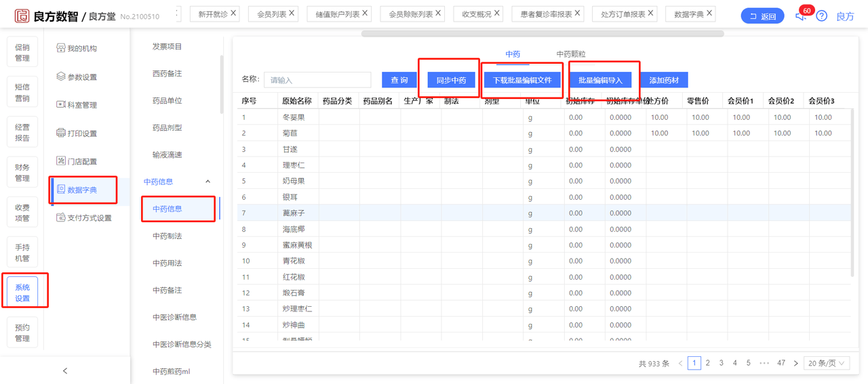Screen dimensions: 868x384
Task: Open 中药制法 dictionary entry
Action: pos(167,236)
